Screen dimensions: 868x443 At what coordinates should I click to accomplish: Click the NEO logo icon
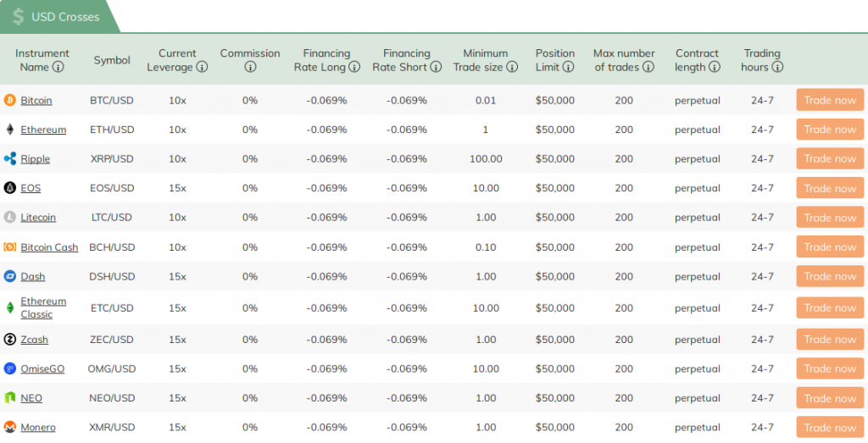[10, 398]
